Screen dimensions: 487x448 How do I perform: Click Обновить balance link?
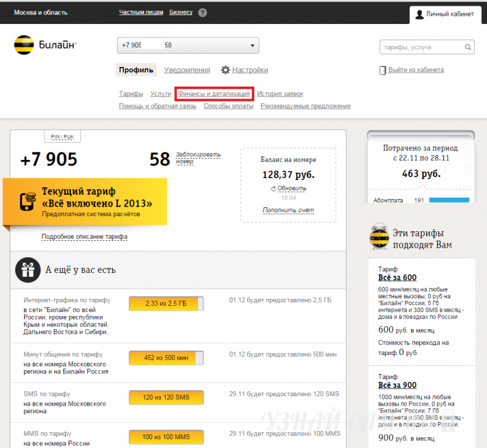coord(292,188)
